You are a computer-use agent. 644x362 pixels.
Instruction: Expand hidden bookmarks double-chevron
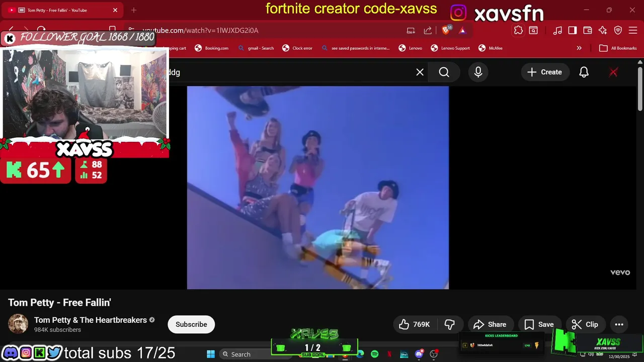(x=579, y=48)
